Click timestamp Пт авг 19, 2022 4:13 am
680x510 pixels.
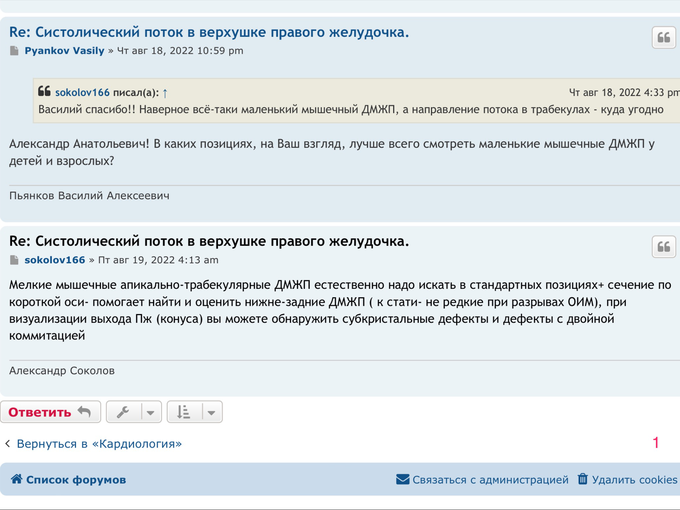158,260
